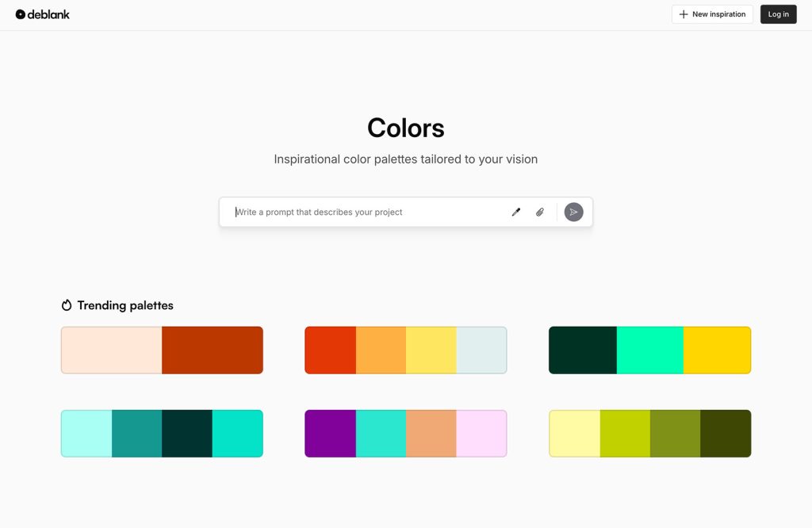This screenshot has width=812, height=528.
Task: Click the golden yellow swatch
Action: pos(717,350)
